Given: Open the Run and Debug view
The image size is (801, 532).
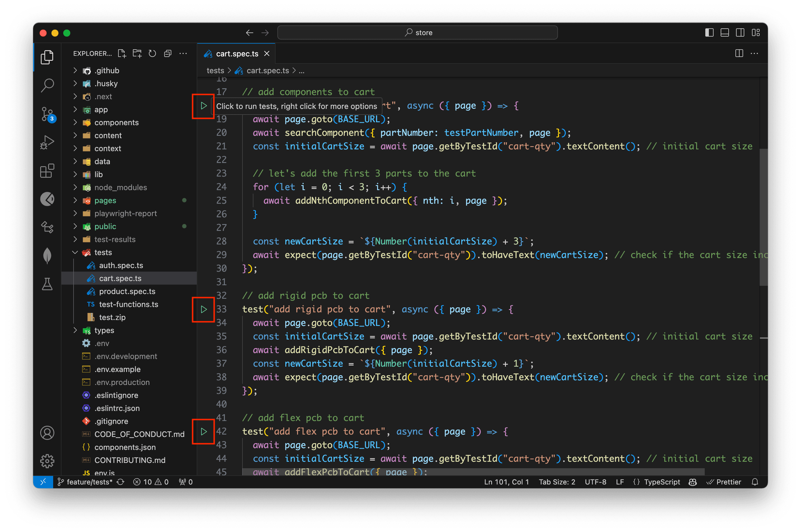Looking at the screenshot, I should pyautogui.click(x=47, y=142).
